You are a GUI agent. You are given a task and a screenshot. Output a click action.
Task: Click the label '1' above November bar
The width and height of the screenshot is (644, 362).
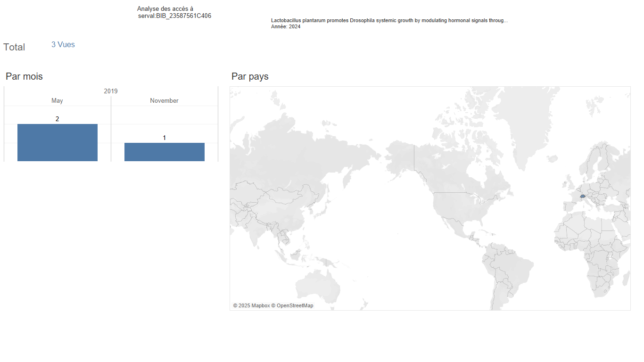point(165,138)
